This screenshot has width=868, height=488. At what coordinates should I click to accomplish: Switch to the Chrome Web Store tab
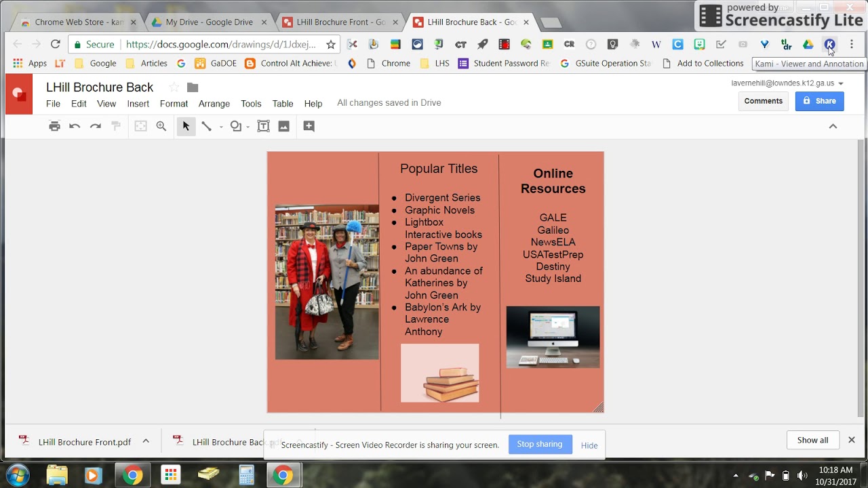78,22
